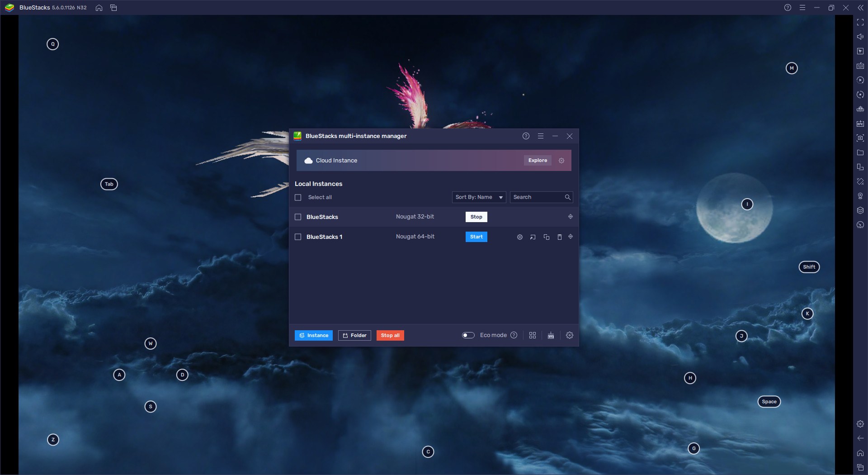Click the W key overlay control
Screen dimensions: 868x475
tap(151, 344)
